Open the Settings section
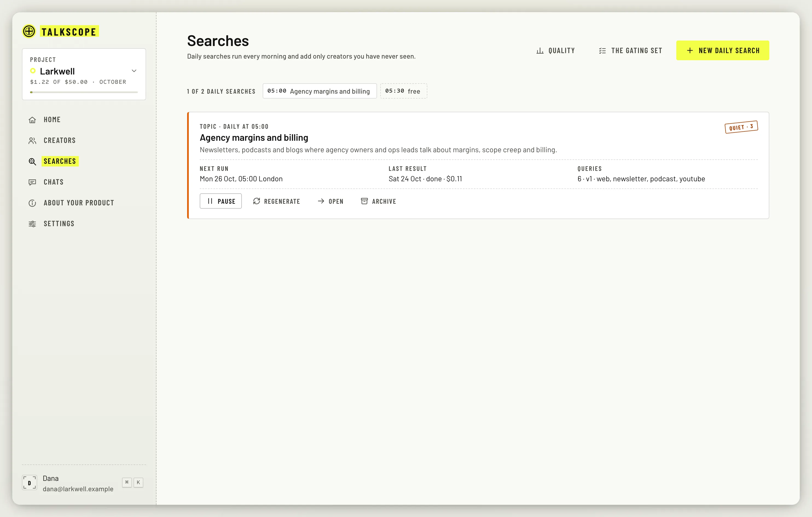Image resolution: width=812 pixels, height=517 pixels. [x=84, y=224]
